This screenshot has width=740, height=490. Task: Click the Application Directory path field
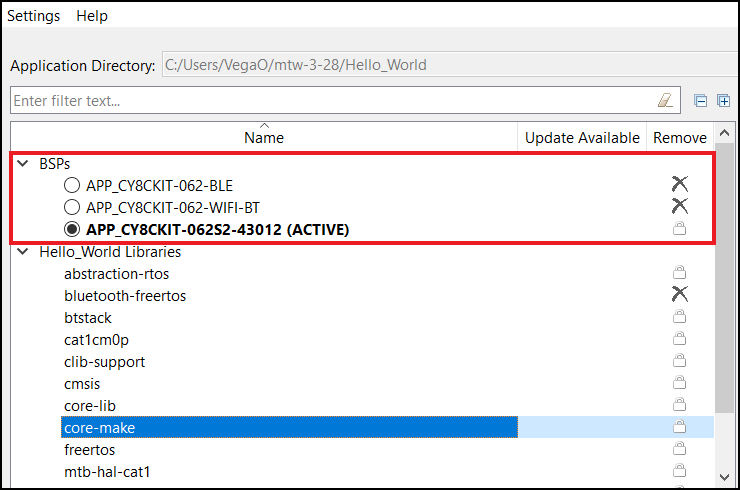451,65
